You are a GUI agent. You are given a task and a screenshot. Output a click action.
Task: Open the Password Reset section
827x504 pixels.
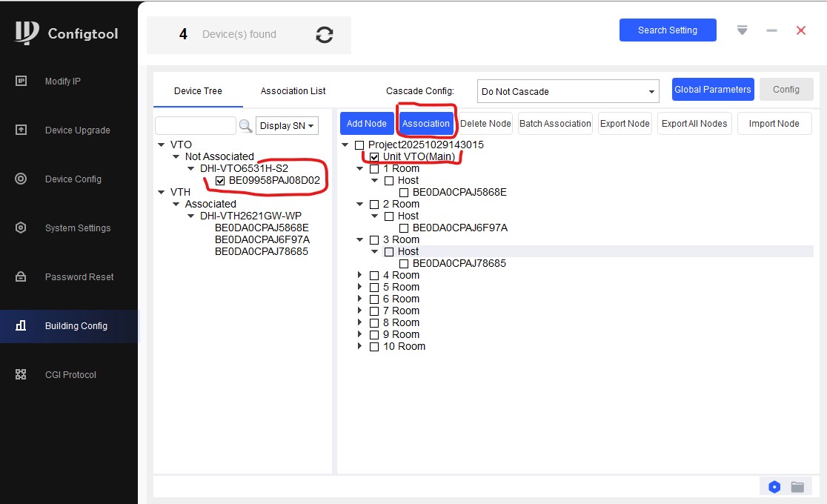[x=79, y=277]
